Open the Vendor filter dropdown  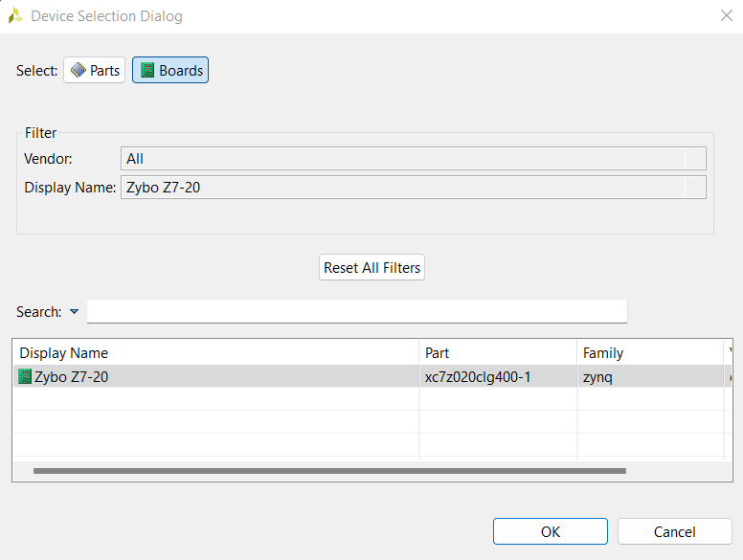[x=695, y=159]
